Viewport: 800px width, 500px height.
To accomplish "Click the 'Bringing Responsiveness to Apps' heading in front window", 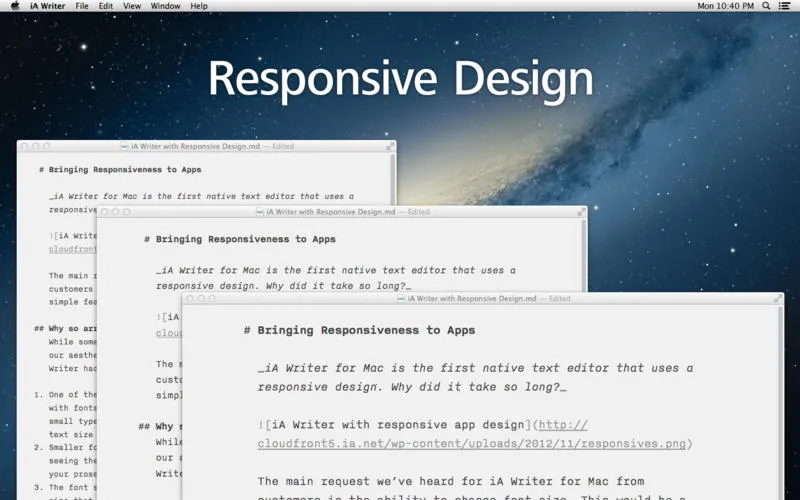I will point(366,330).
